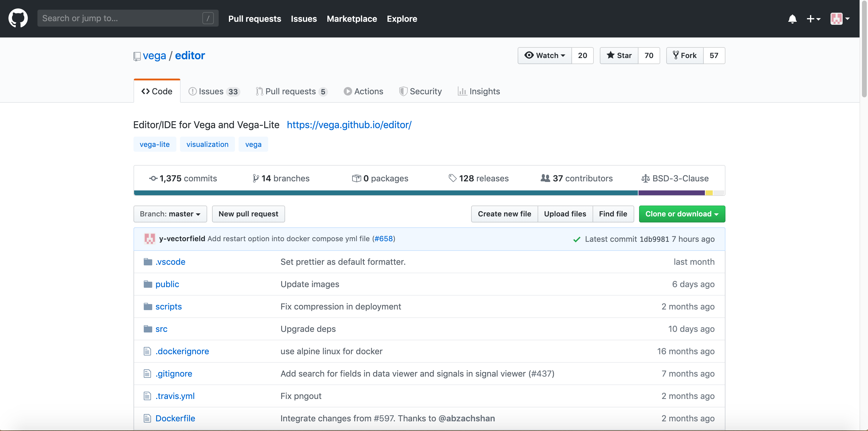Open the plus create-new dropdown
This screenshot has height=431, width=868.
[x=813, y=19]
